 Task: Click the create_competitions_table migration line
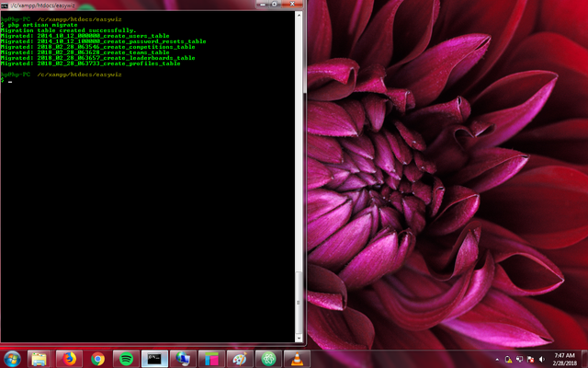[98, 47]
